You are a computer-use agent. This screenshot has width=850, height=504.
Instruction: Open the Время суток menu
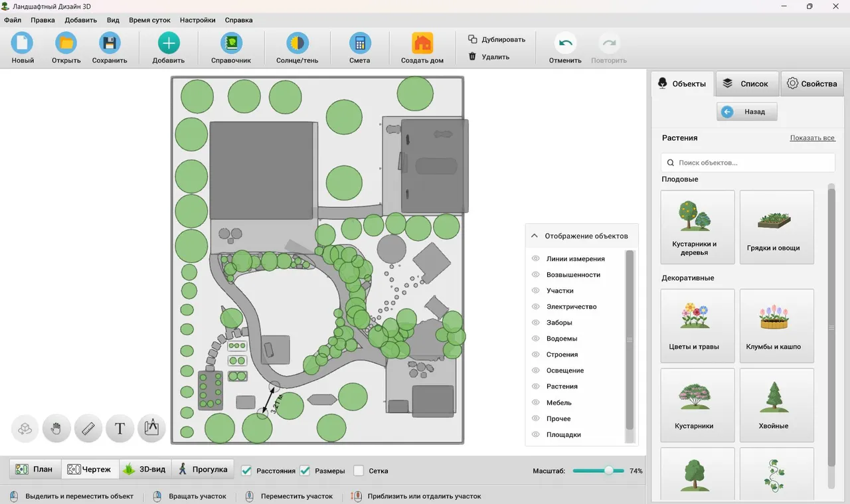[x=149, y=20]
